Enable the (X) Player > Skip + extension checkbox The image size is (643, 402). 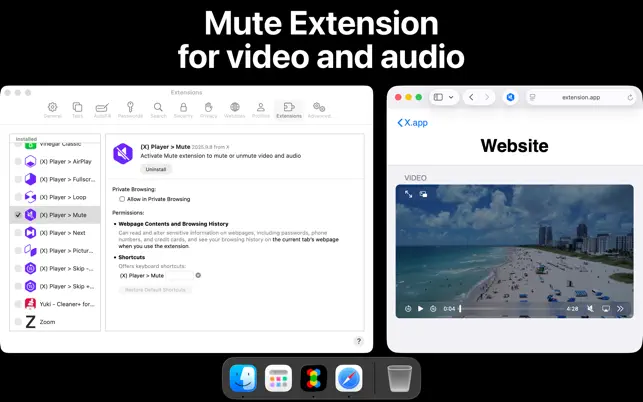point(18,286)
